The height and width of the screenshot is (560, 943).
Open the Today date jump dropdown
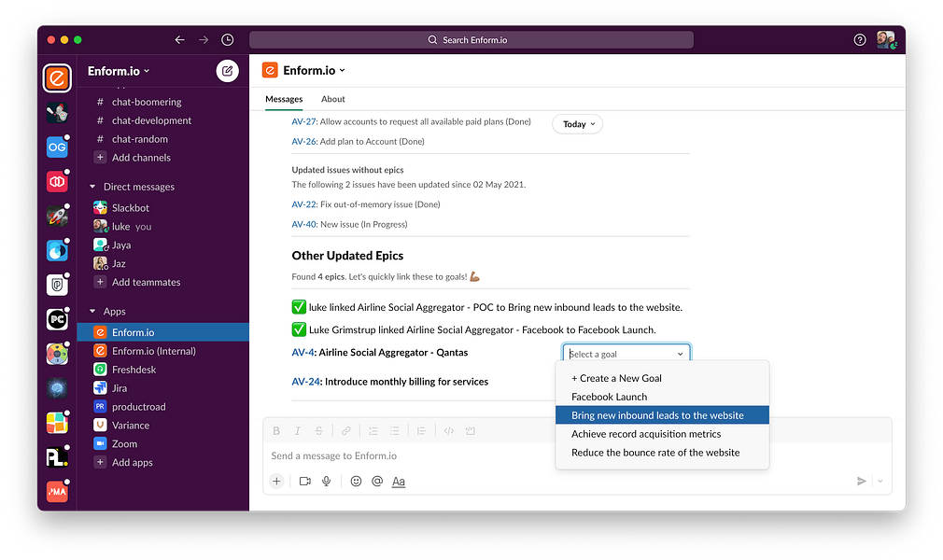tap(578, 124)
